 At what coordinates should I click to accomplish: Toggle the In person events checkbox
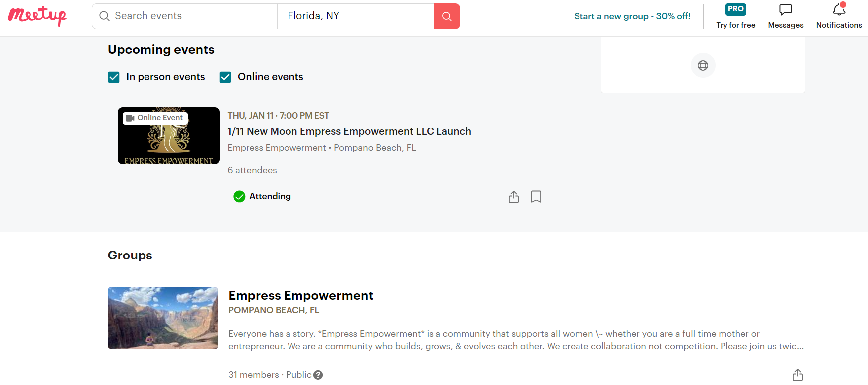[x=114, y=77]
